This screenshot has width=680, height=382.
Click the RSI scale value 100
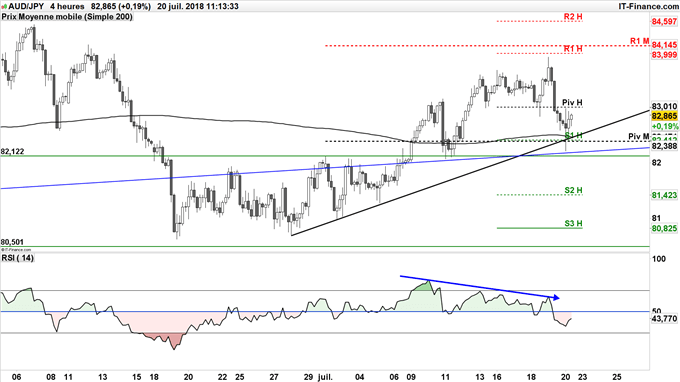[659, 259]
